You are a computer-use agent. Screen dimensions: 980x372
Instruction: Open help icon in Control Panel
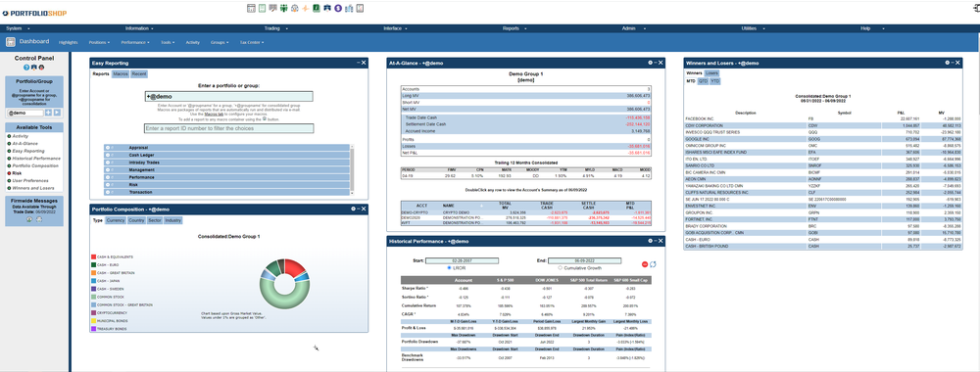click(x=26, y=68)
